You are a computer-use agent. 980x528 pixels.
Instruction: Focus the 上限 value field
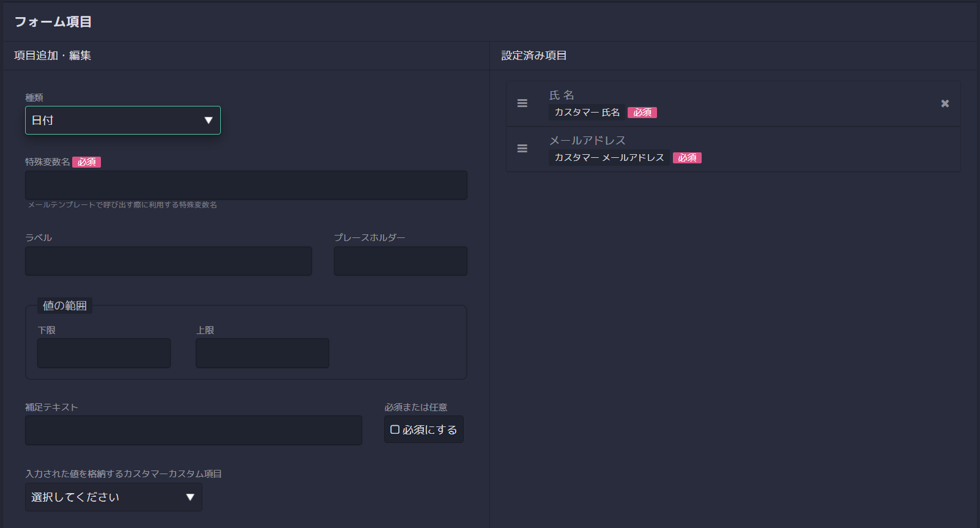[262, 353]
